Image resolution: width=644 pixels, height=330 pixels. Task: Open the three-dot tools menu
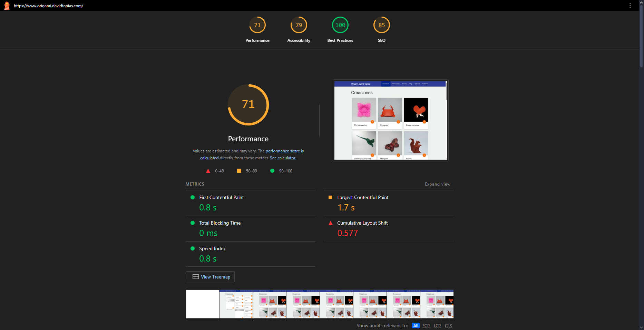coord(630,6)
